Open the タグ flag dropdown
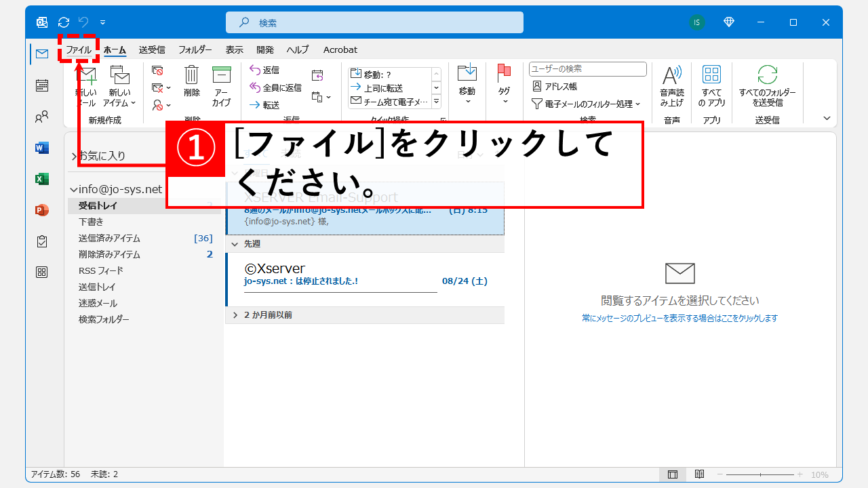868x488 pixels. tap(505, 84)
